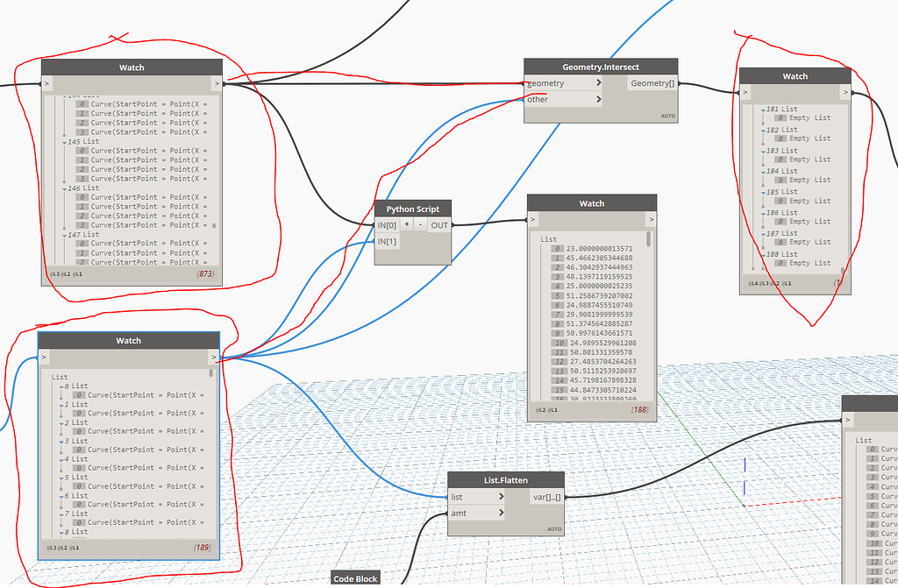Toggle the AUTO lacing on Geometry.Intersect
This screenshot has width=898, height=588.
(667, 116)
